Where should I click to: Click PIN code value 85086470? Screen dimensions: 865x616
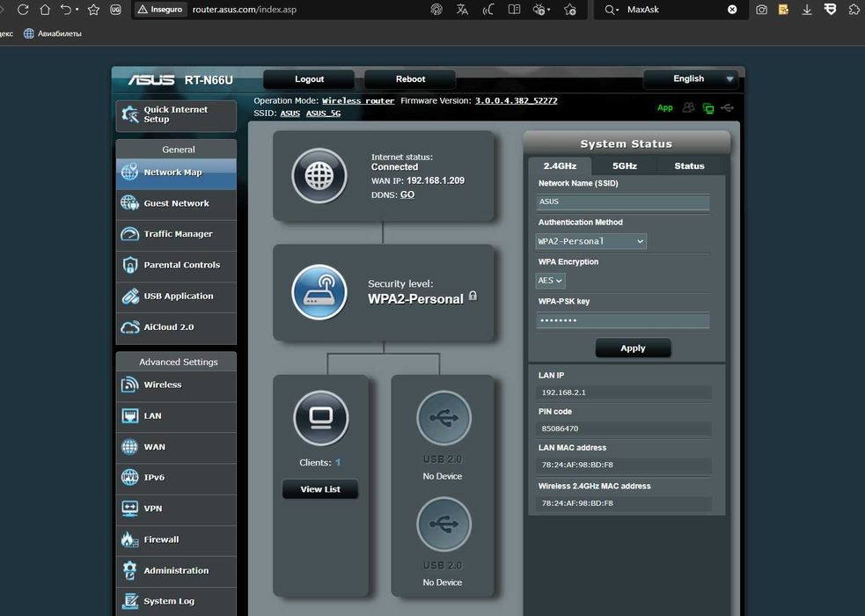[x=560, y=429]
